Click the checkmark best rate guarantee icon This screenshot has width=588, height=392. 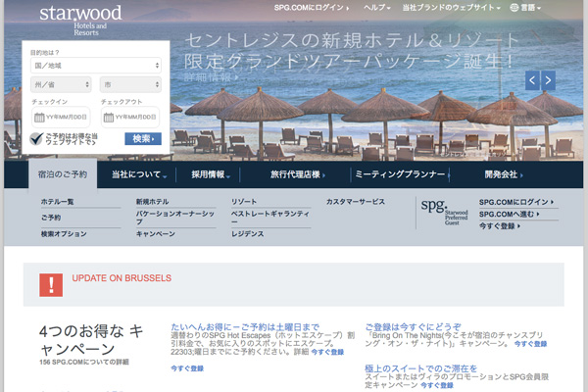tap(36, 139)
